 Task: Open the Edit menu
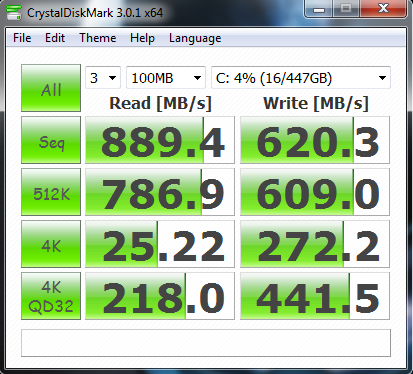tap(55, 38)
